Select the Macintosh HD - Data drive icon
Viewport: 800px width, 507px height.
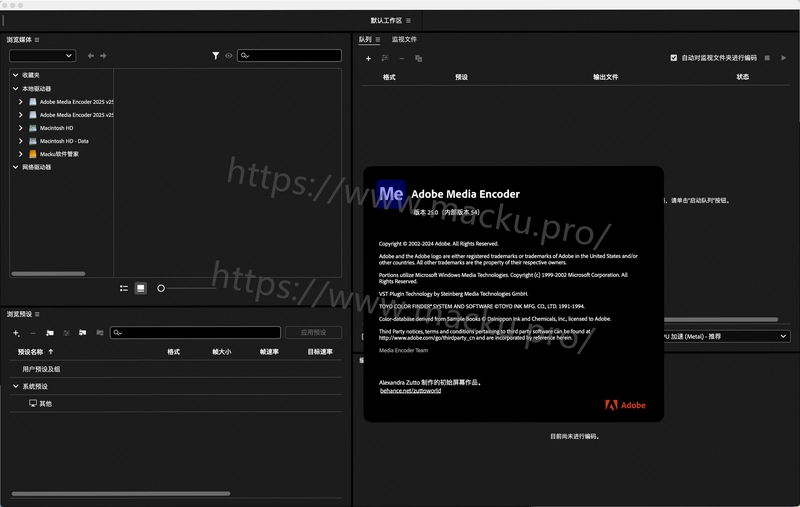(x=33, y=141)
